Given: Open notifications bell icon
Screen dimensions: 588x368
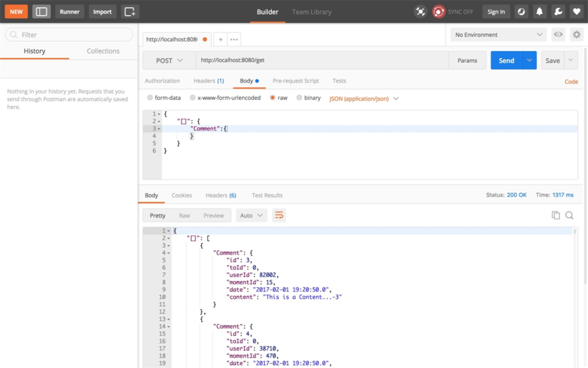Looking at the screenshot, I should point(539,11).
